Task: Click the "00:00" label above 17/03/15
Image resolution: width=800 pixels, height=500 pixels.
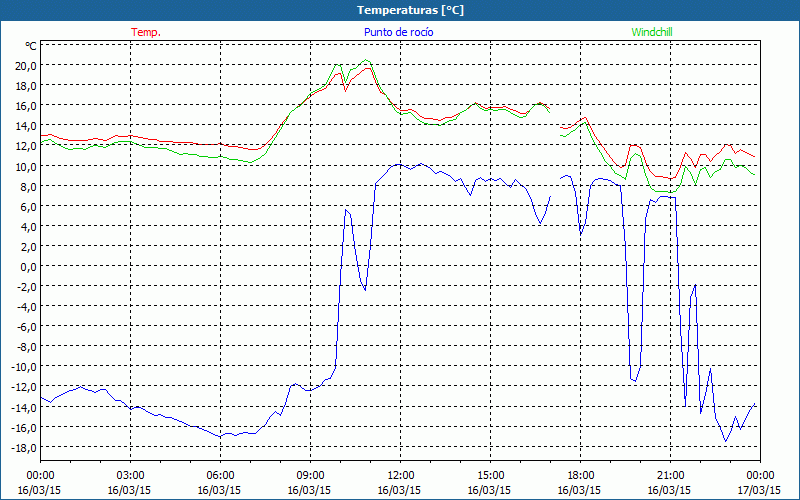Action: coord(760,476)
